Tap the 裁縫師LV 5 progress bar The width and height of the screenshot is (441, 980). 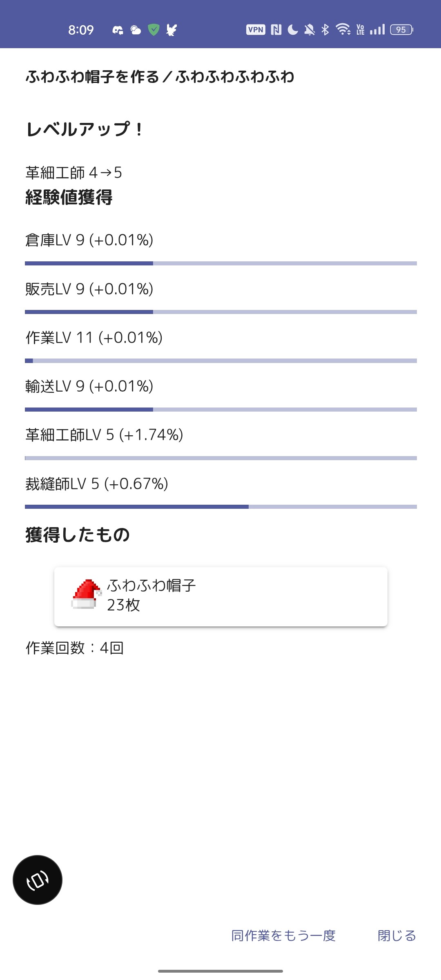tap(221, 507)
